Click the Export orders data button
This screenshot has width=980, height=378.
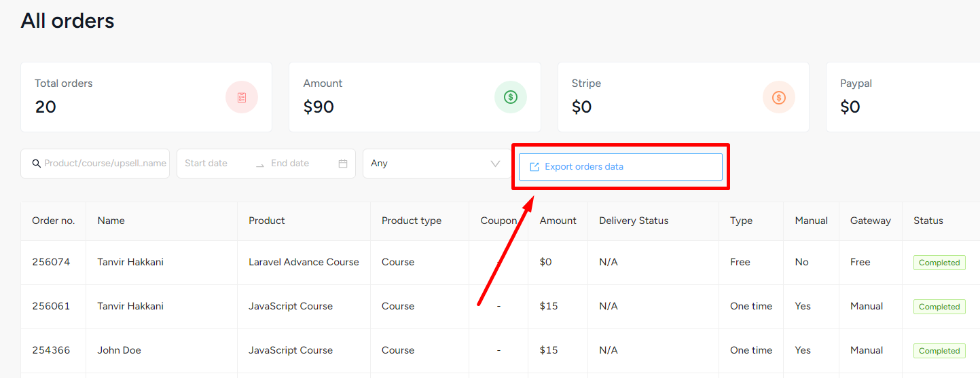[x=621, y=167]
